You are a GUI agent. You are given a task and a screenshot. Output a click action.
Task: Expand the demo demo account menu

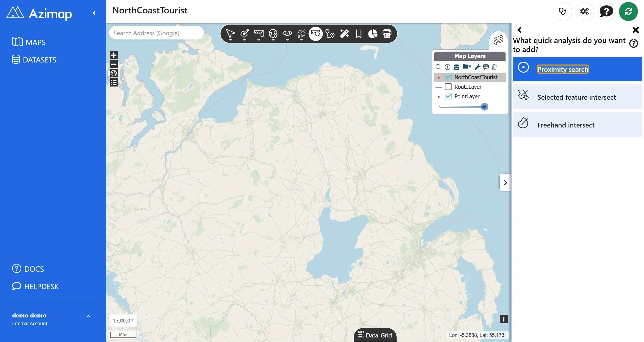tap(88, 316)
